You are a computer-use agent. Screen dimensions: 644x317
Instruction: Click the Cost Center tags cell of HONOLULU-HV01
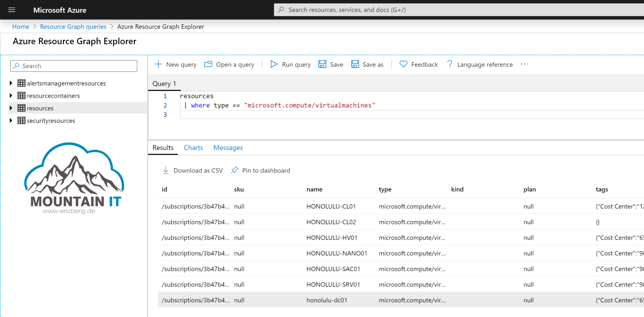[x=619, y=238]
